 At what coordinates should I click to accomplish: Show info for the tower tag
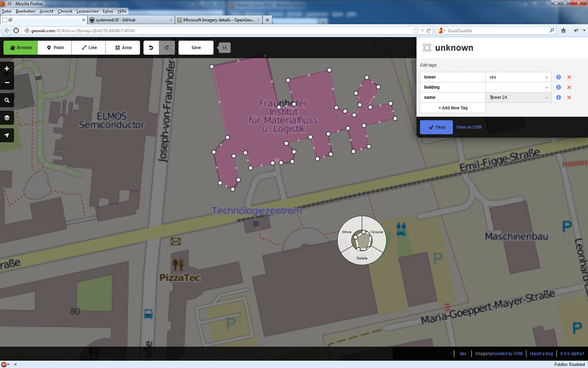tap(558, 77)
